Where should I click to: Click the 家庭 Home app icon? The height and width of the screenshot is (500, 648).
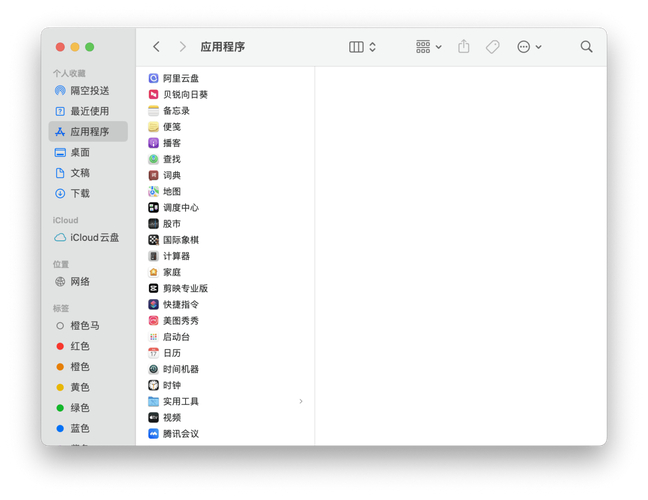(153, 272)
